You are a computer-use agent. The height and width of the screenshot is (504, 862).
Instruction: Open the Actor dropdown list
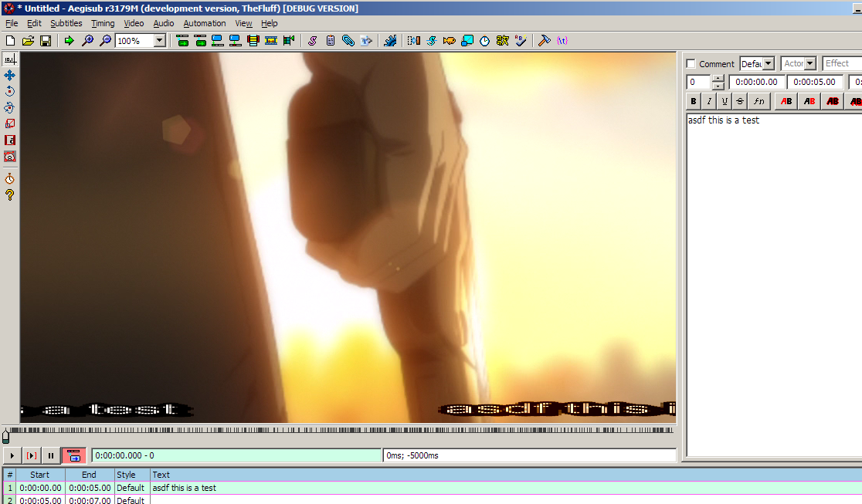click(x=809, y=64)
